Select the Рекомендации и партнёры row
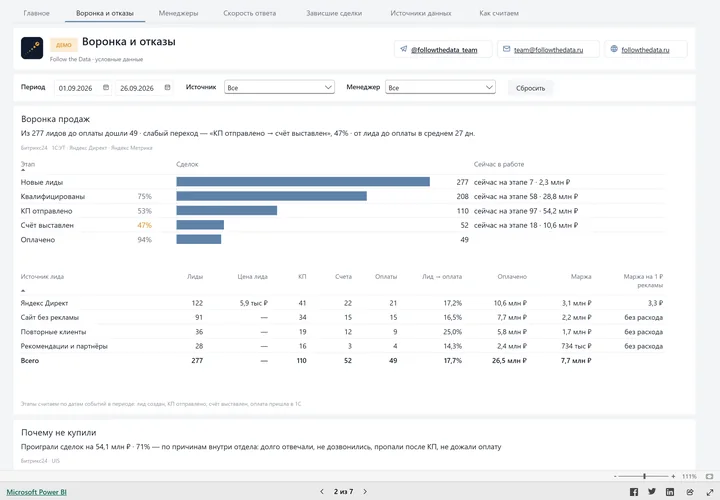The height and width of the screenshot is (500, 720). (x=342, y=346)
